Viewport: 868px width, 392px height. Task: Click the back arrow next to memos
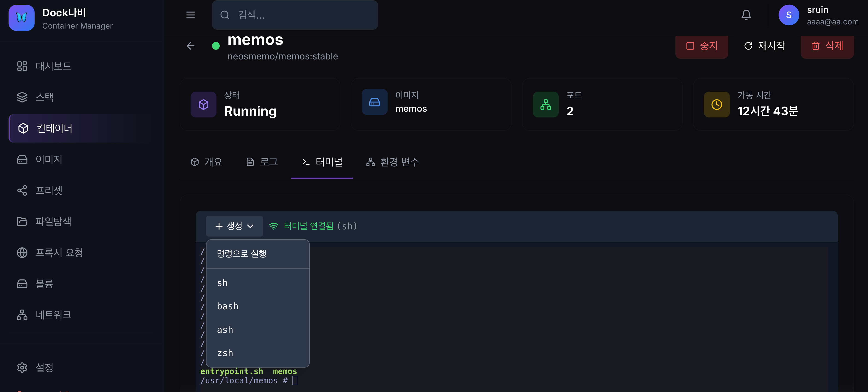click(x=190, y=46)
